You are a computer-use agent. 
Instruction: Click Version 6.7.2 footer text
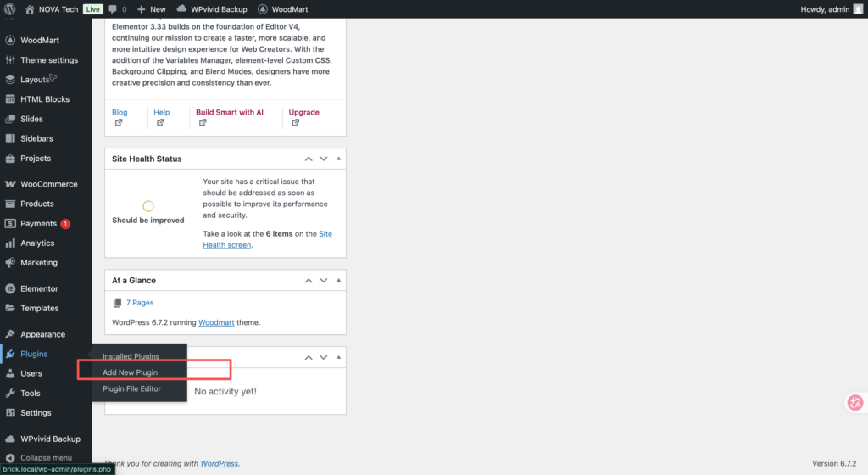pyautogui.click(x=834, y=463)
